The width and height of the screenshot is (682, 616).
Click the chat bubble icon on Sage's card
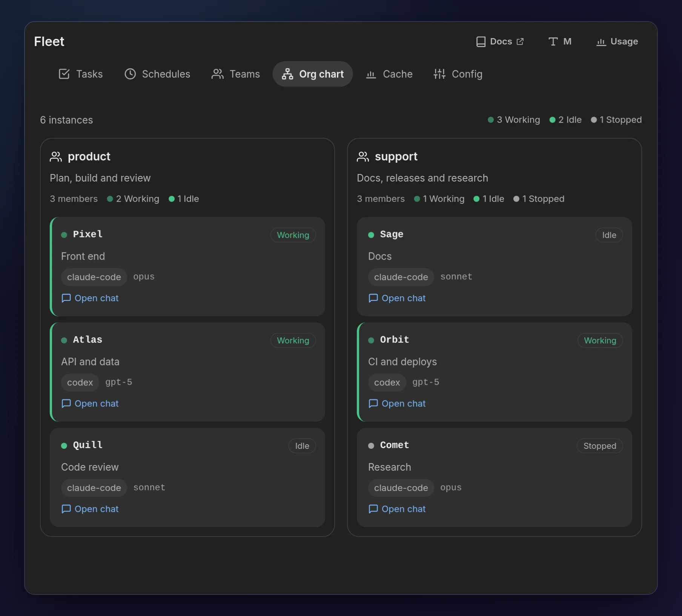point(373,298)
